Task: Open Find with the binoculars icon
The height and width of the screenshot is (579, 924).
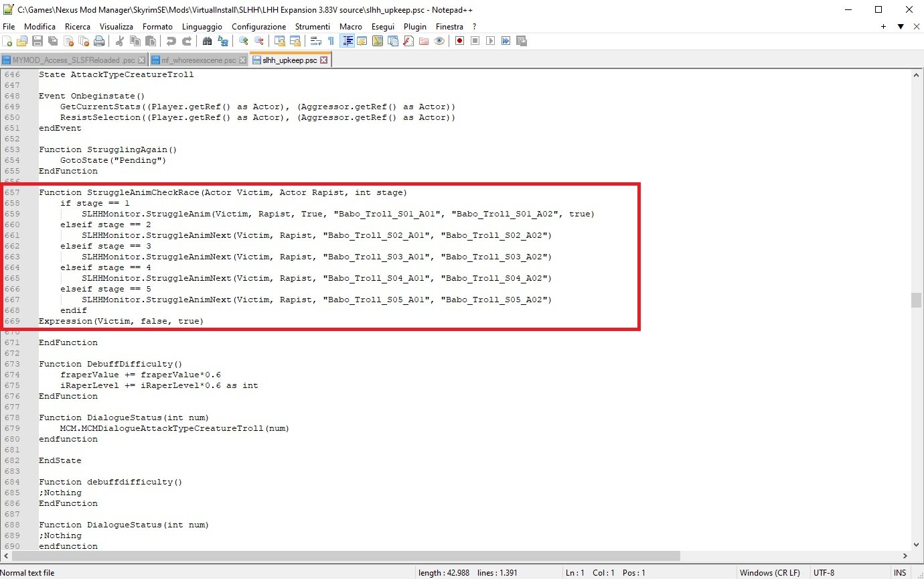Action: (207, 41)
